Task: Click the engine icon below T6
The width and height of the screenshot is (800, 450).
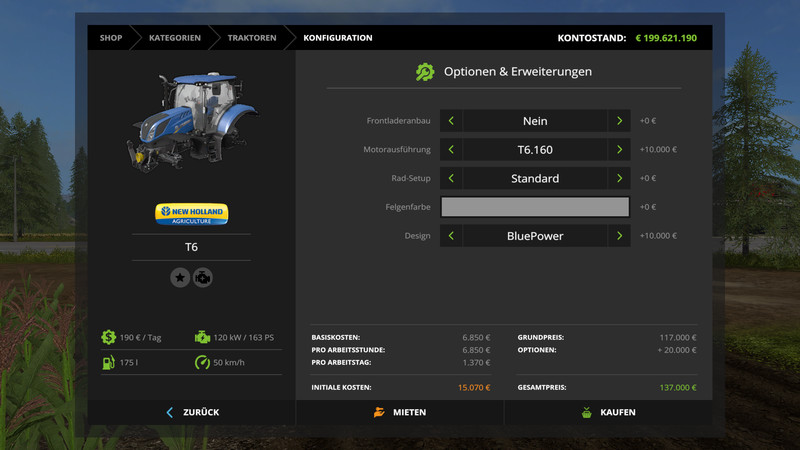Action: point(203,277)
